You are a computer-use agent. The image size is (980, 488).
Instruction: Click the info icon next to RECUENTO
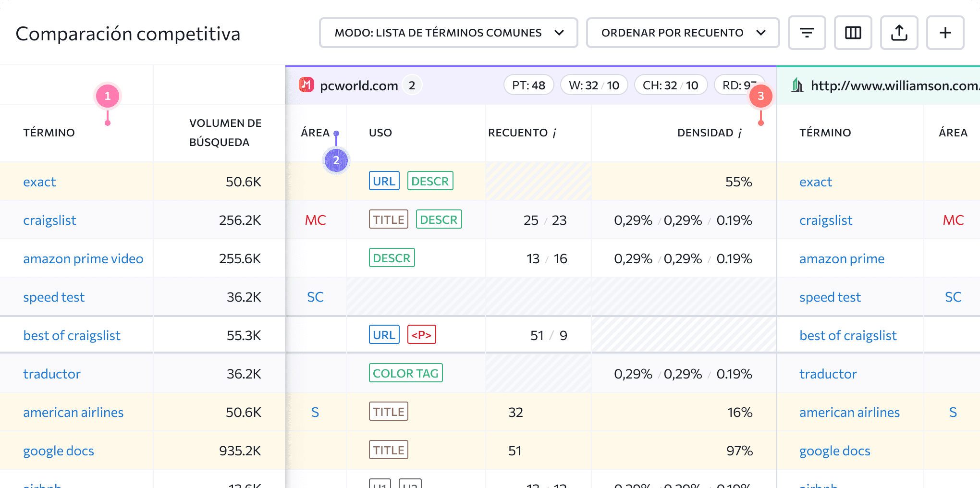click(554, 133)
